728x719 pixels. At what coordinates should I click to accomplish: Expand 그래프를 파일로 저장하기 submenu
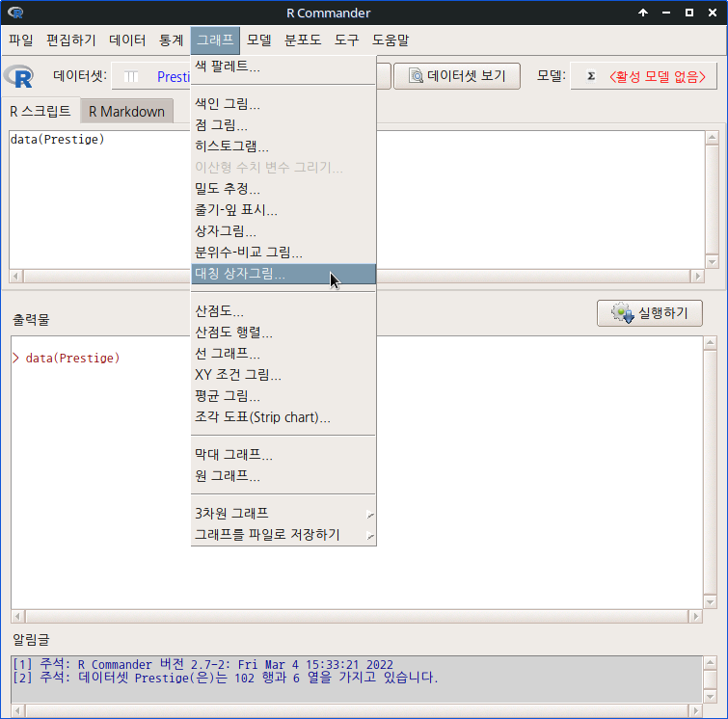[283, 535]
